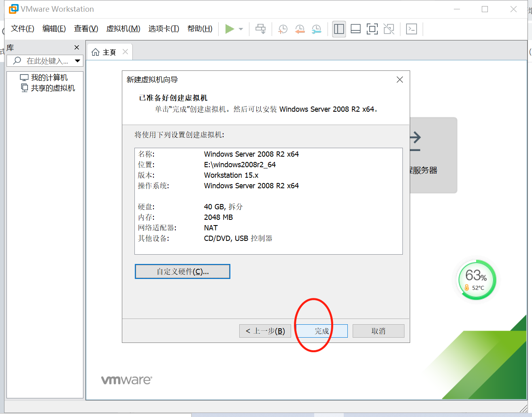Image resolution: width=532 pixels, height=417 pixels.
Task: Open the 查看(V) menu
Action: (86, 29)
